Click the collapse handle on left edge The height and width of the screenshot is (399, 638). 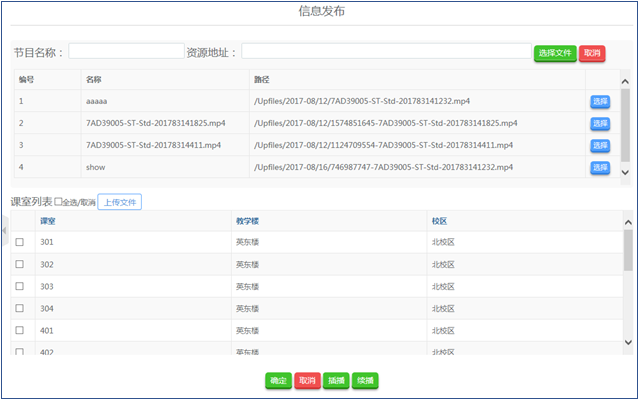tap(5, 231)
